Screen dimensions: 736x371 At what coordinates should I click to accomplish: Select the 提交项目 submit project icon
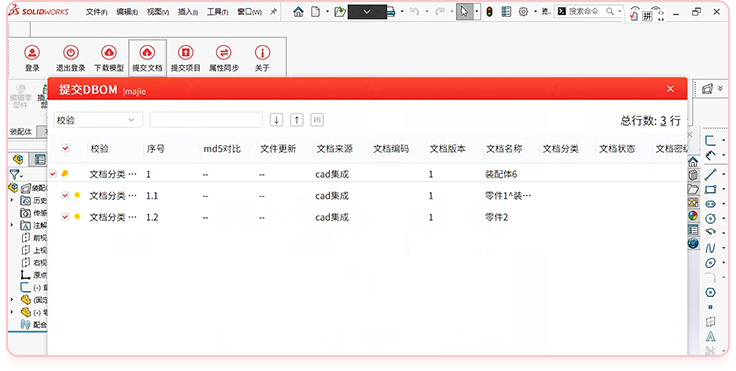click(x=185, y=53)
